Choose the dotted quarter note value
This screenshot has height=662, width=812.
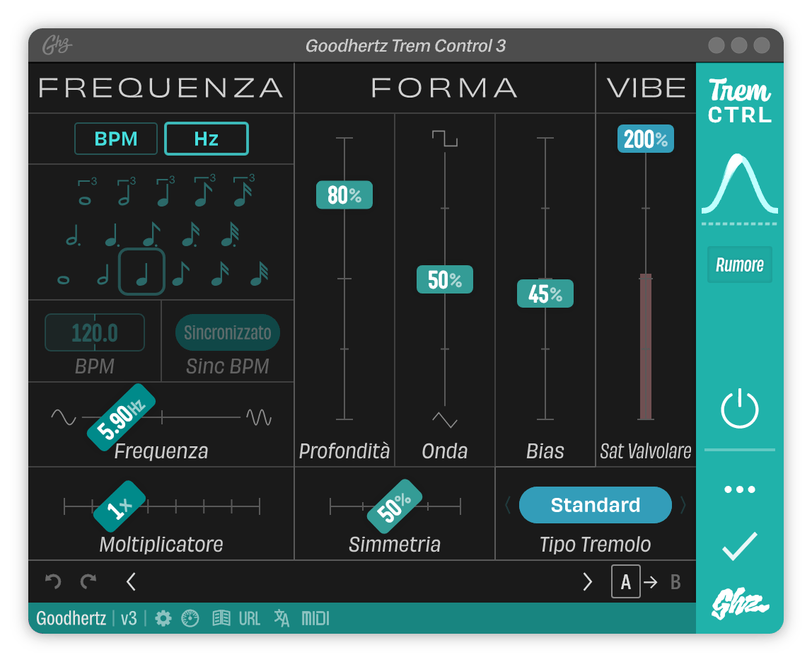112,235
